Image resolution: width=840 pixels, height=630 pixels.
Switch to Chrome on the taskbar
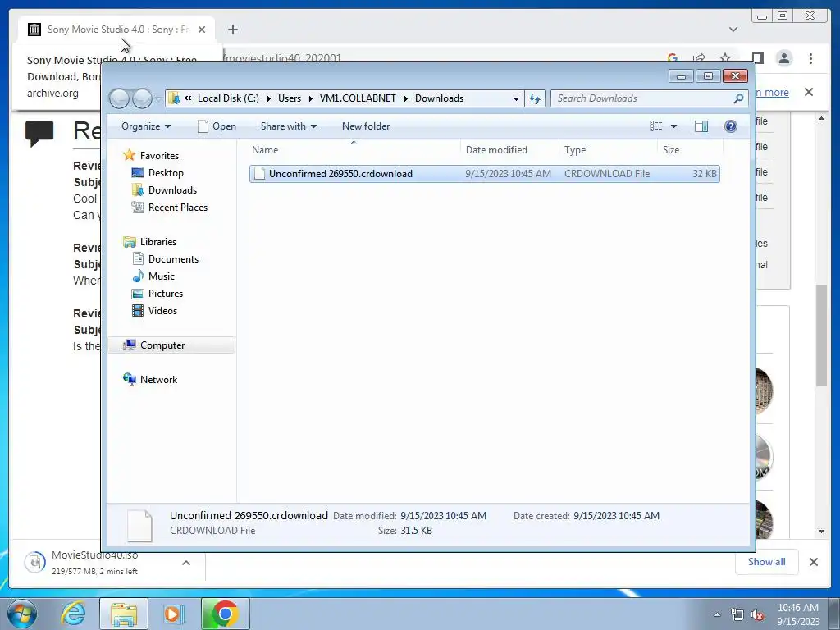click(x=225, y=614)
